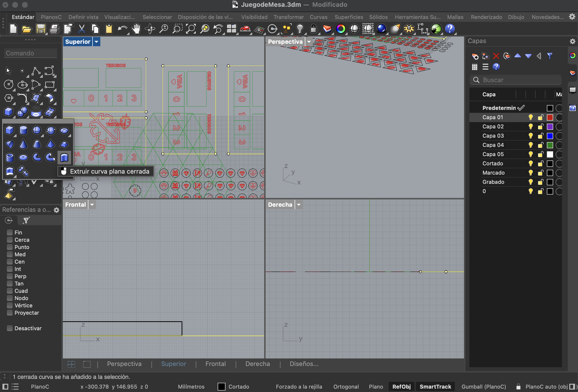Toggle visibility bulb for Capa 03
The width and height of the screenshot is (578, 392).
(x=531, y=136)
